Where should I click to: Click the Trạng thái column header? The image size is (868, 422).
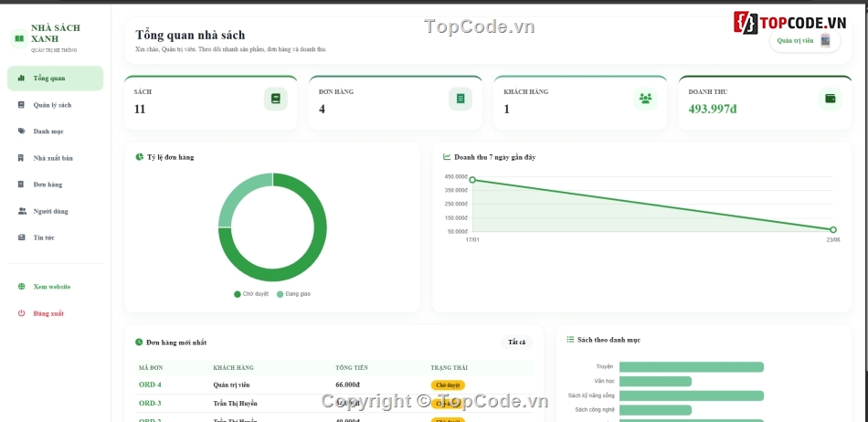pyautogui.click(x=449, y=368)
